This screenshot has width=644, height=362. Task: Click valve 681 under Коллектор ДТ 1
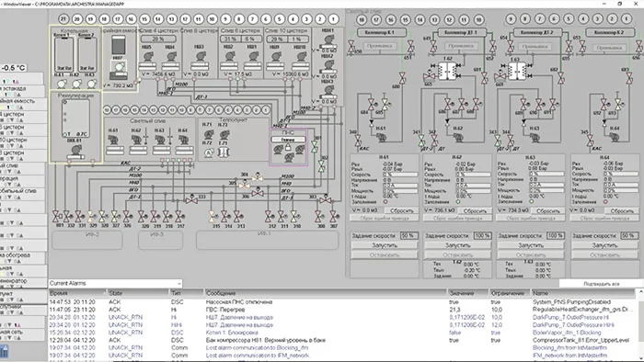tap(485, 77)
